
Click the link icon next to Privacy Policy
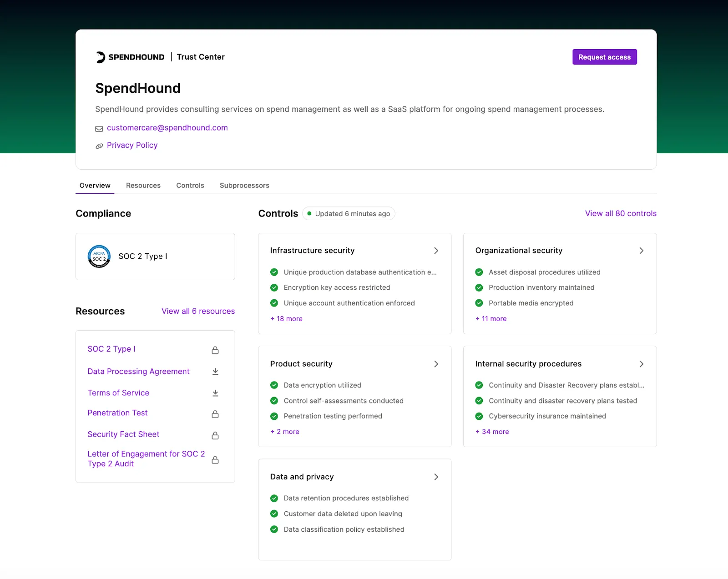(99, 146)
